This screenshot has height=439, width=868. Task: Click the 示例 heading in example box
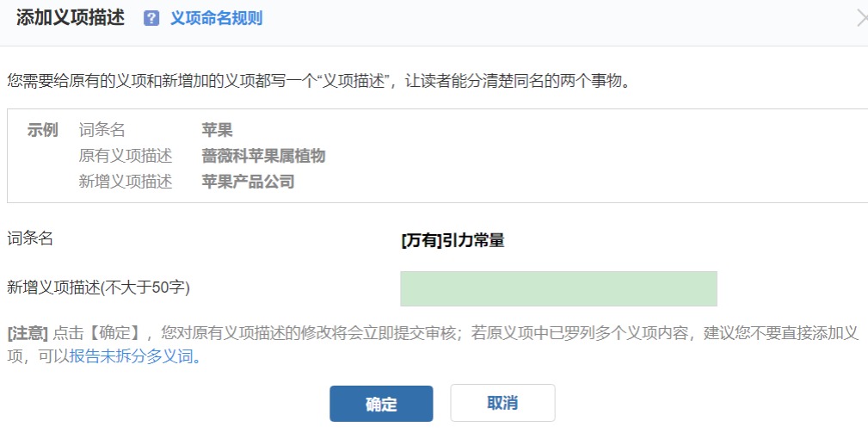(43, 130)
